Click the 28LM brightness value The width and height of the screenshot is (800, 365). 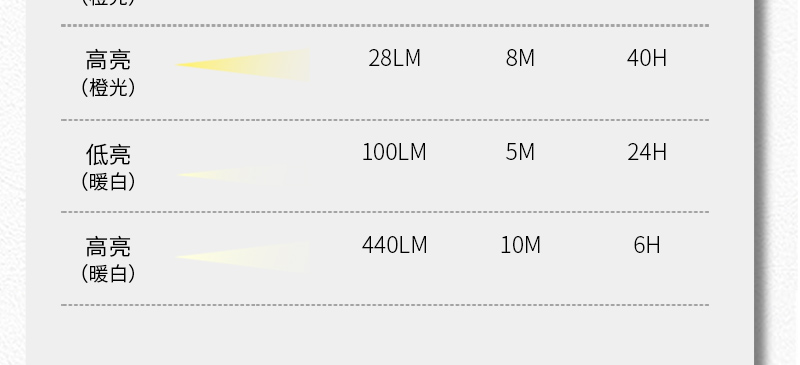coord(394,58)
